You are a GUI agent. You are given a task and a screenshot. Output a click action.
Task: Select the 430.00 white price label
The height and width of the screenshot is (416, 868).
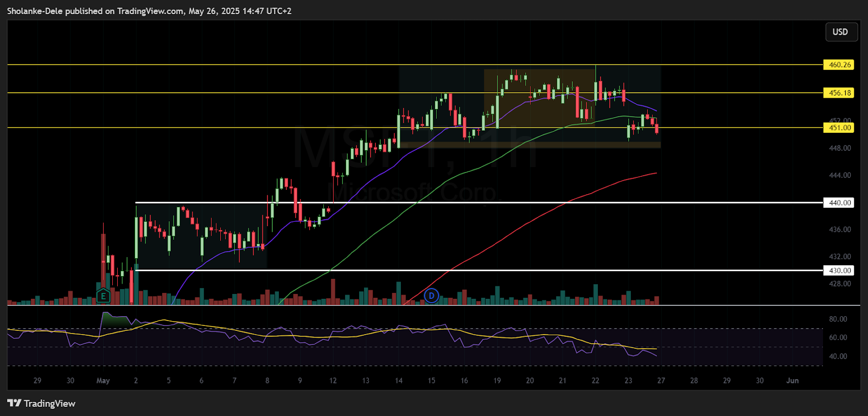[839, 271]
